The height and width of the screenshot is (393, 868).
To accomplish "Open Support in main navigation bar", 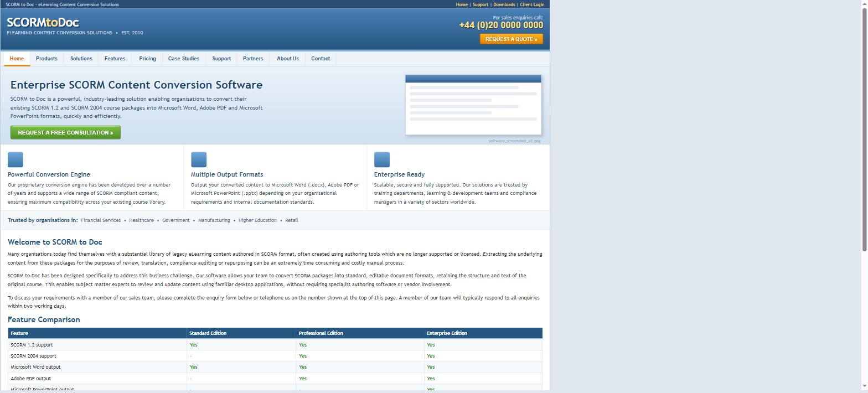I will [221, 59].
